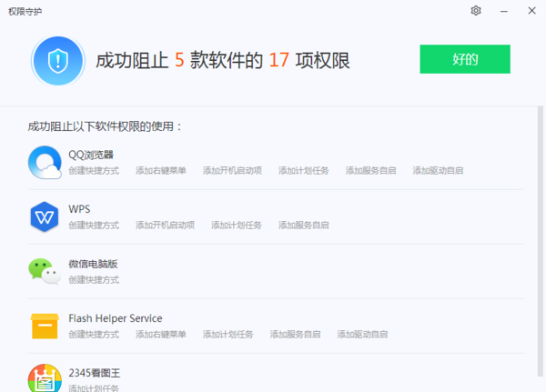Click the 2345看图王 colorful icon
Image resolution: width=546 pixels, height=392 pixels.
coord(45,377)
